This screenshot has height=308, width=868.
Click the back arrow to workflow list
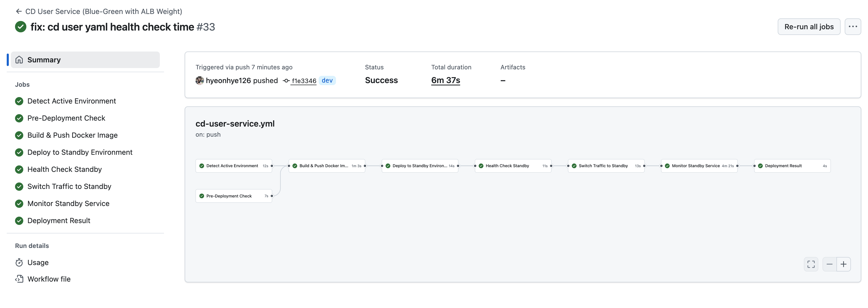click(19, 11)
